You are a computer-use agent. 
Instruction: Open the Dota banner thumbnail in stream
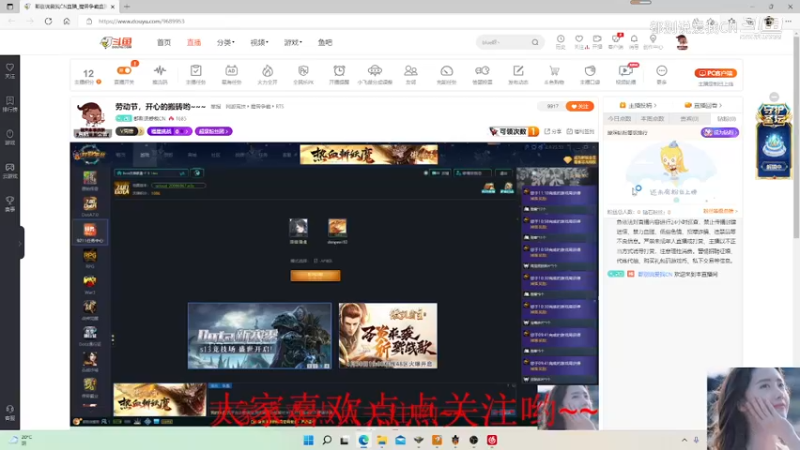260,336
